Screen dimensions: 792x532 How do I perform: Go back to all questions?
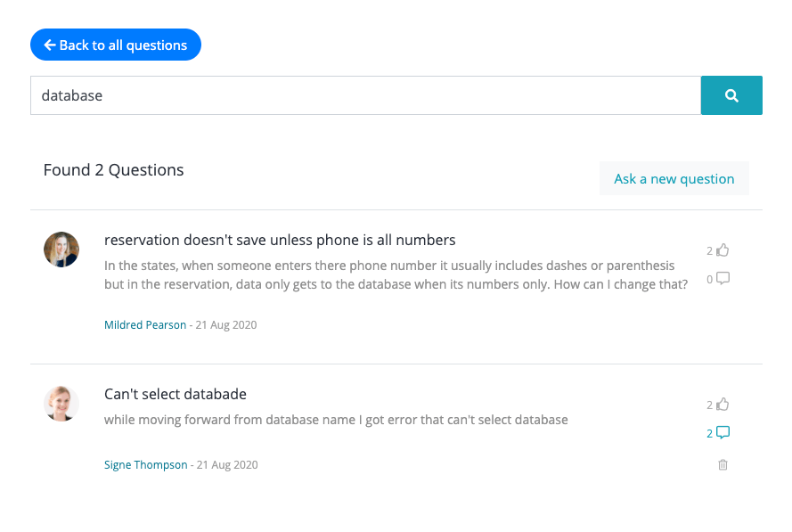(116, 45)
